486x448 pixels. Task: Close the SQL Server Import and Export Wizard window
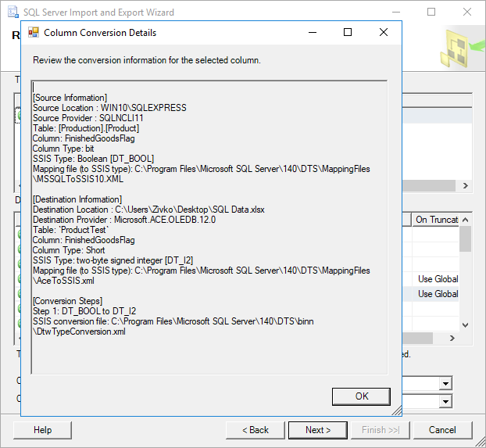tap(466, 12)
